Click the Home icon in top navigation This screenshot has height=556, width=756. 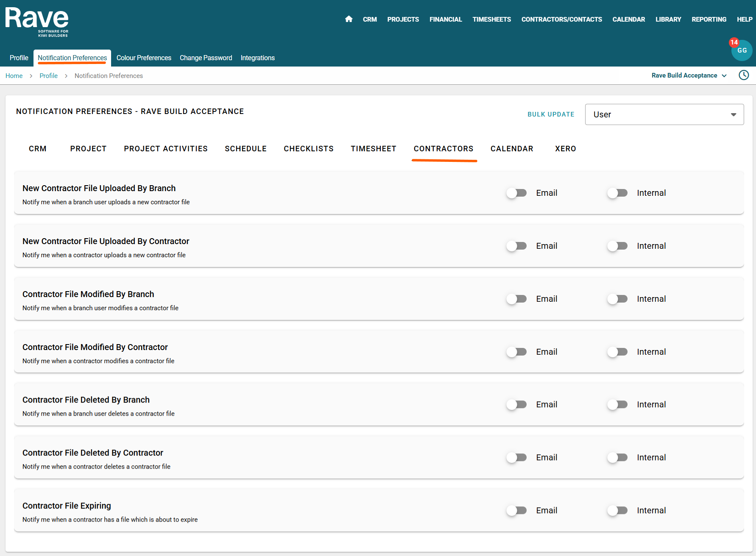pyautogui.click(x=349, y=19)
